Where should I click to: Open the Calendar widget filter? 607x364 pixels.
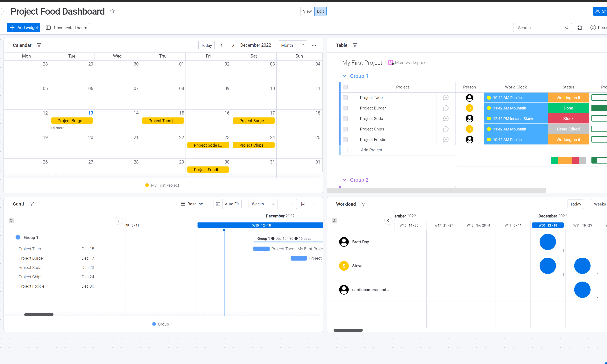(x=39, y=45)
